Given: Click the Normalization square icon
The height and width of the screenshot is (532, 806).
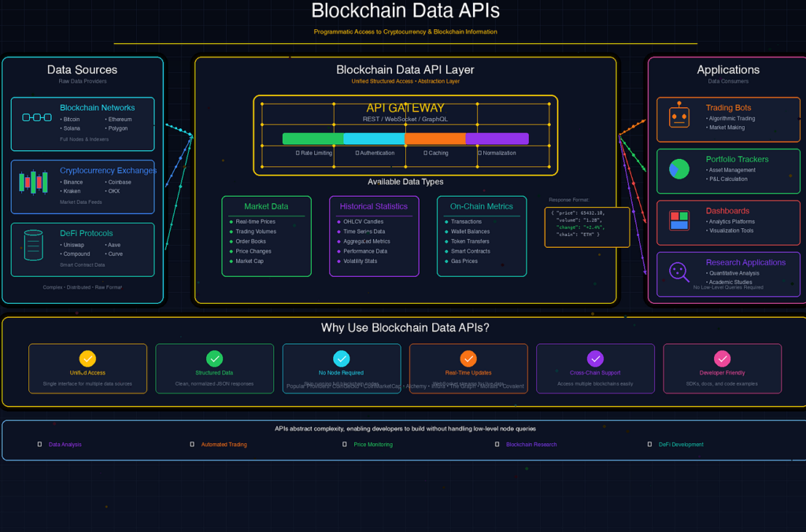Looking at the screenshot, I should 480,153.
